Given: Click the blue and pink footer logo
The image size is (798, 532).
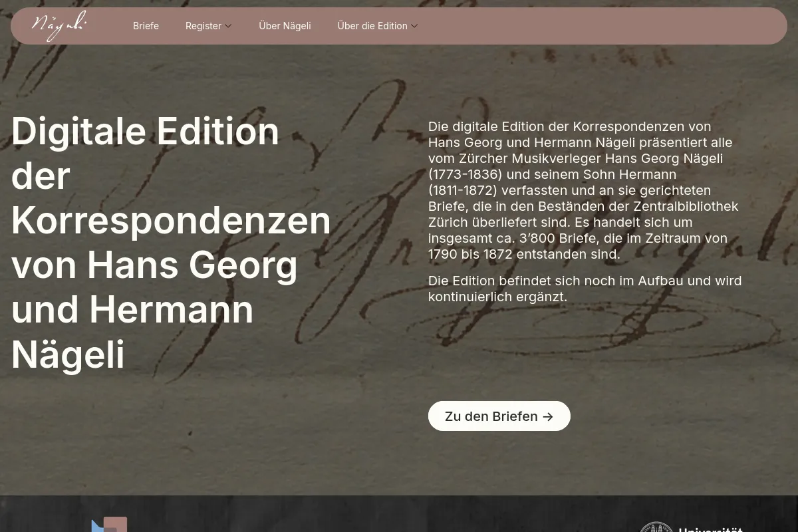Looking at the screenshot, I should [x=109, y=525].
